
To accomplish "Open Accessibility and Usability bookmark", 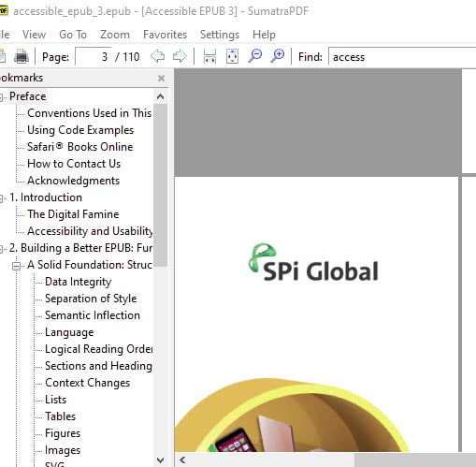I will click(x=90, y=231).
